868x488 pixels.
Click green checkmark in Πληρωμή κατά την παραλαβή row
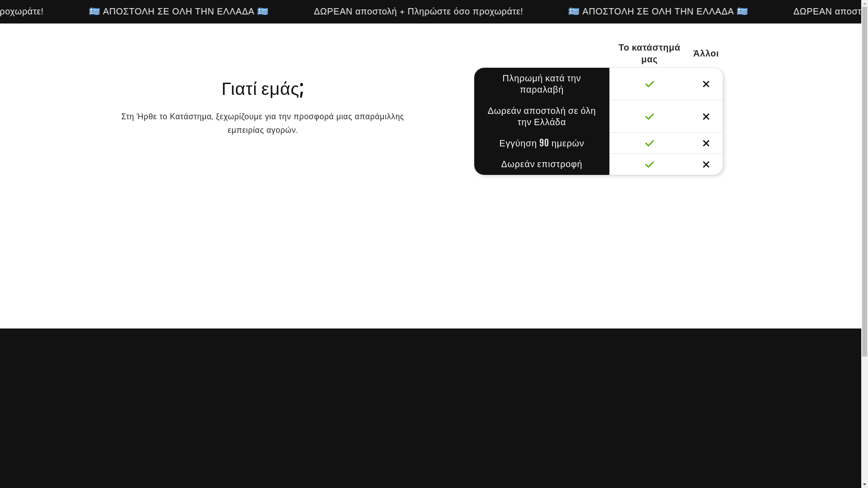(x=649, y=84)
